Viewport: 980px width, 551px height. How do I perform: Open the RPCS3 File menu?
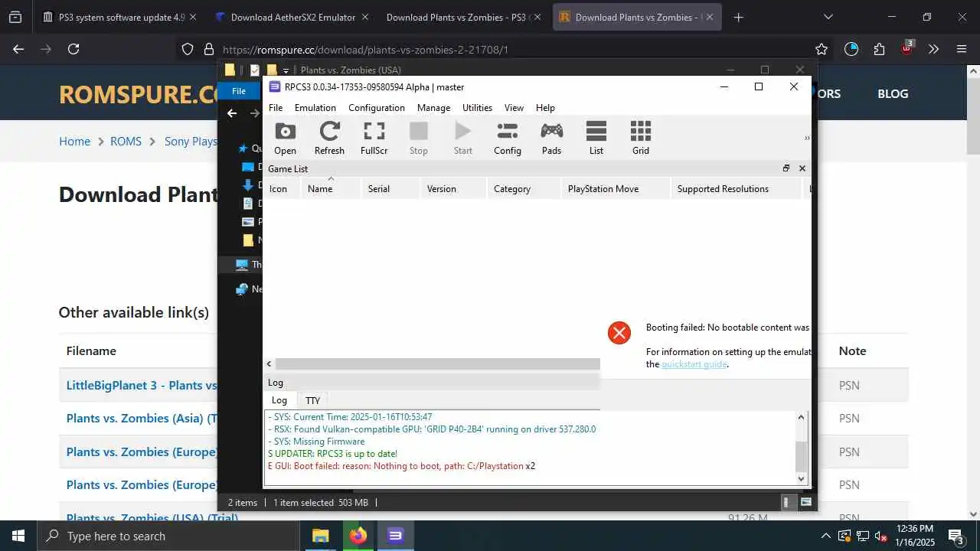276,108
